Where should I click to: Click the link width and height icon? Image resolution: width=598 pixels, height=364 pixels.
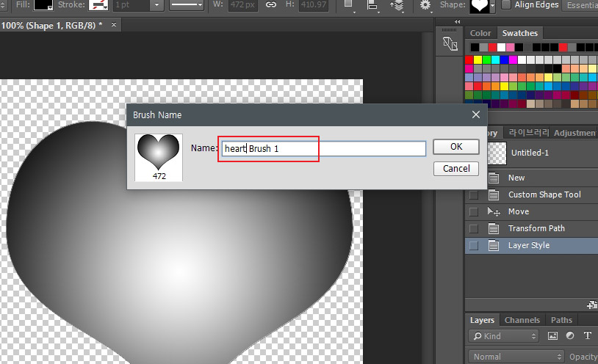[x=271, y=4]
